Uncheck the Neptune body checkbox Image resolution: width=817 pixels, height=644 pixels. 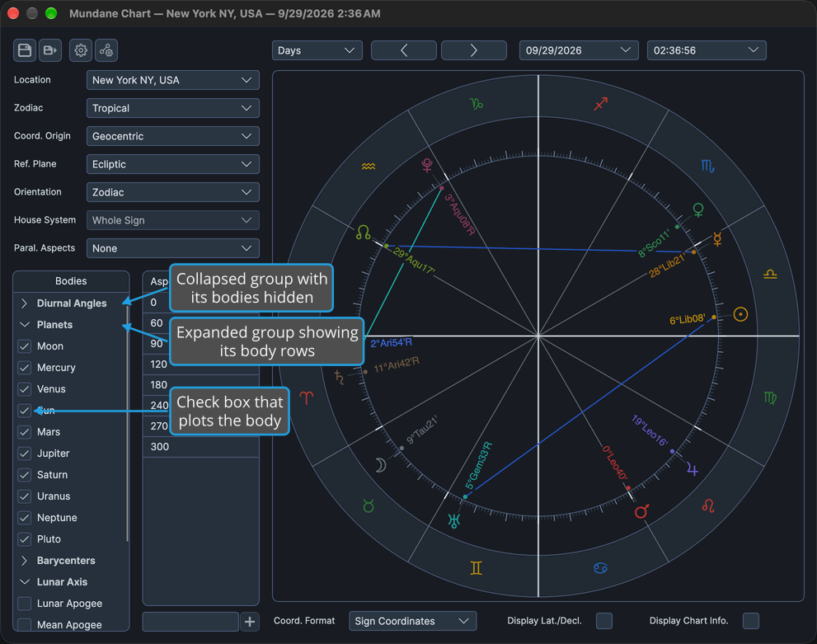[25, 517]
